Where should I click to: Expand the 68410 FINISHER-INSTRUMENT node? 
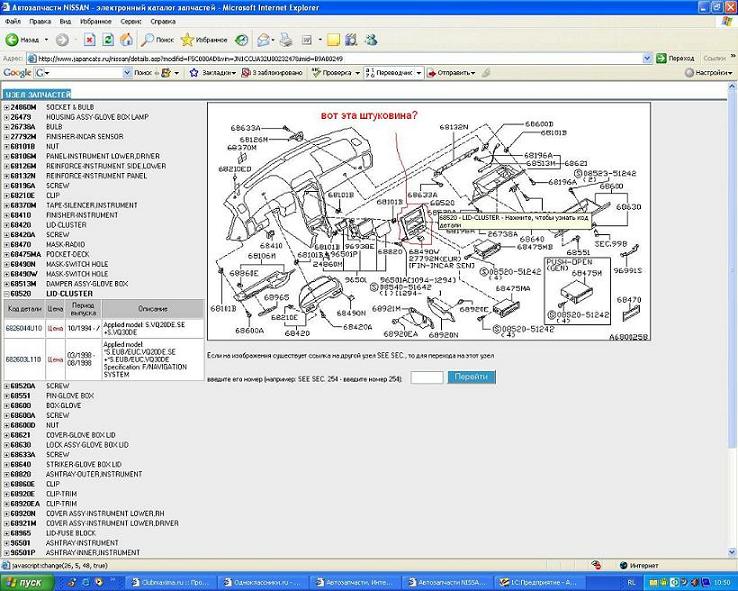coord(6,215)
